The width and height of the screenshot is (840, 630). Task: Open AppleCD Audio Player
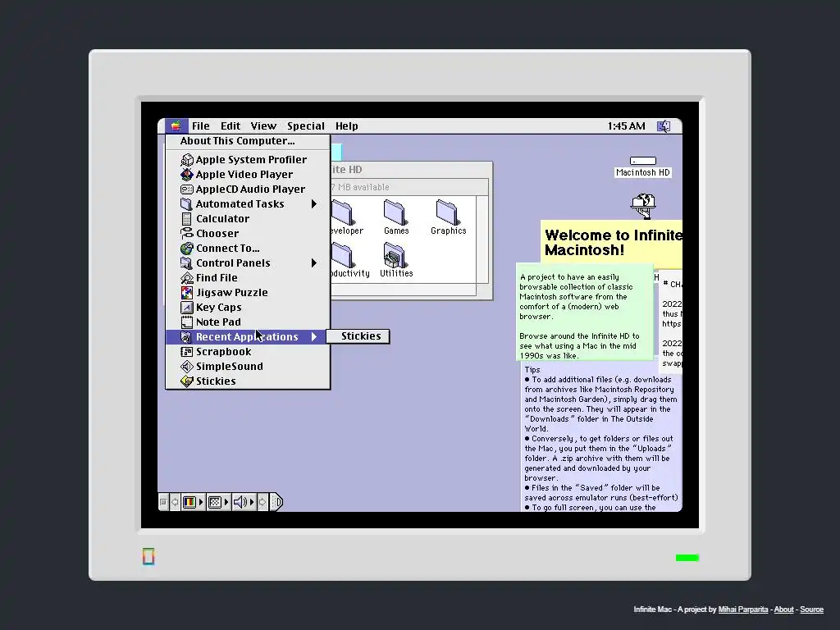tap(247, 189)
